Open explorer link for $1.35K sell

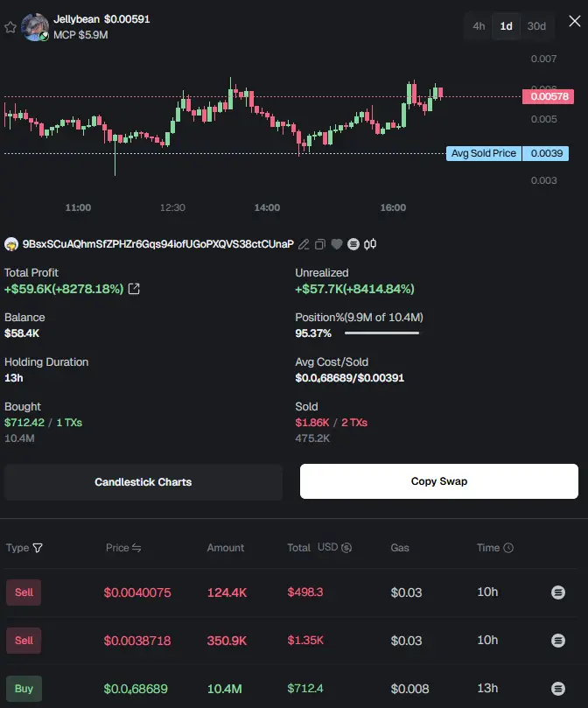(558, 641)
